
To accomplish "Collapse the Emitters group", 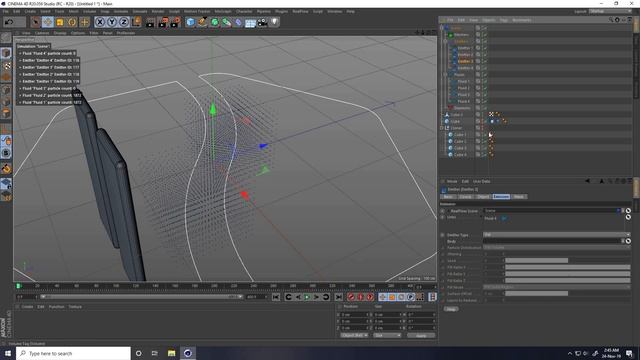I will coord(445,41).
